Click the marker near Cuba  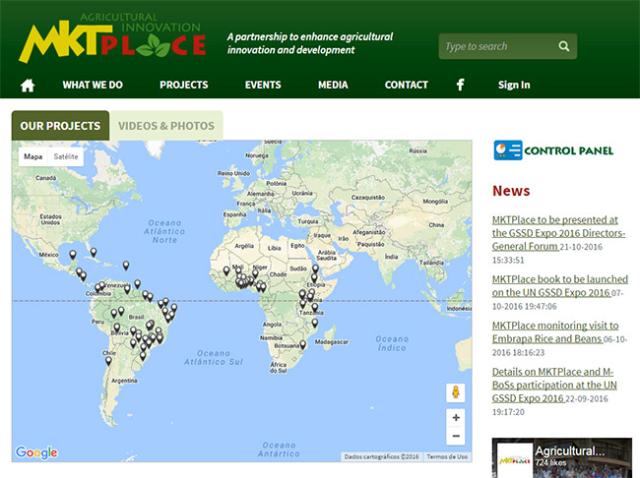click(93, 252)
